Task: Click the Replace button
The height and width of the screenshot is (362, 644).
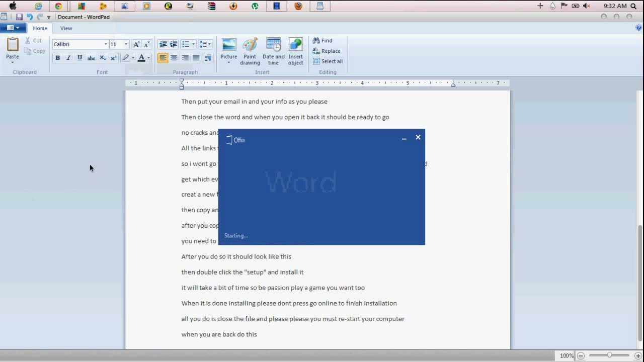Action: pos(327,51)
